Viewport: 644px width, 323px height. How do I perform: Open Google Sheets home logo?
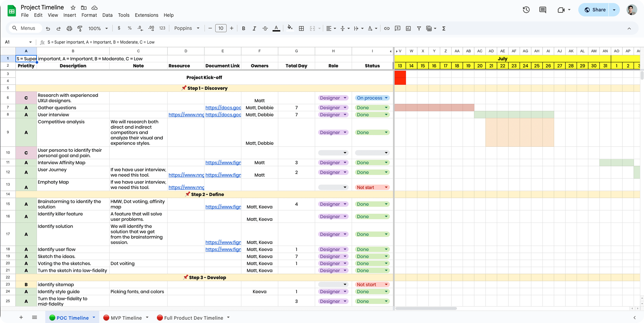click(12, 11)
